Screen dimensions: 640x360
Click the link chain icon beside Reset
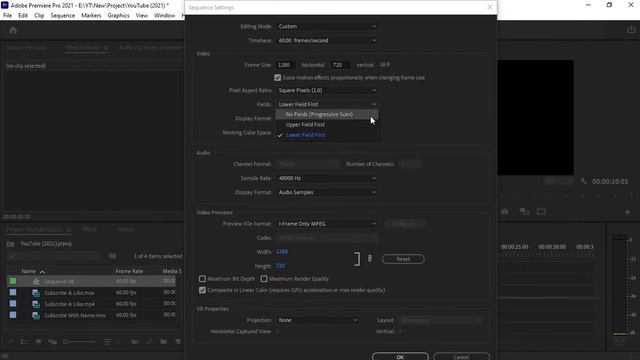pyautogui.click(x=370, y=259)
